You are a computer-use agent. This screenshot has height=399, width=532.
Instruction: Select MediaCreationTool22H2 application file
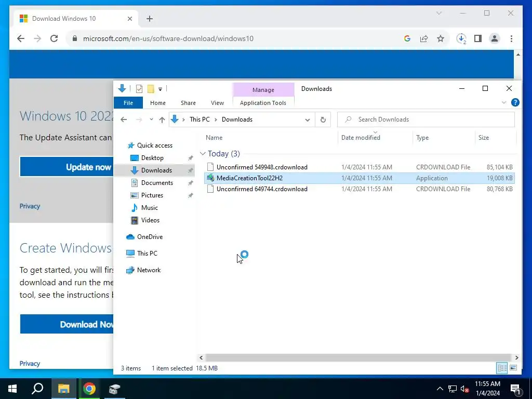tap(360, 178)
